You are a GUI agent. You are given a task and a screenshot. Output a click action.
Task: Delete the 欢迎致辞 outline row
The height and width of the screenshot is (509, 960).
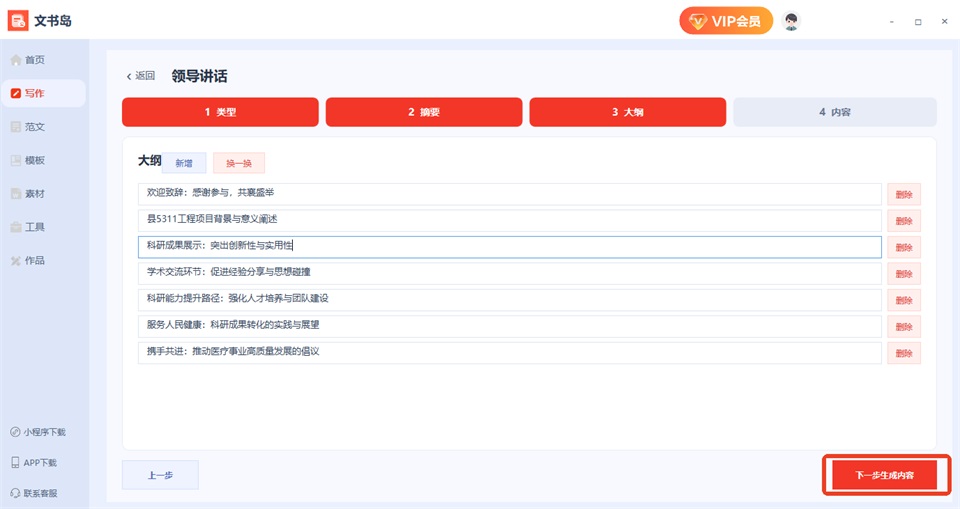904,195
